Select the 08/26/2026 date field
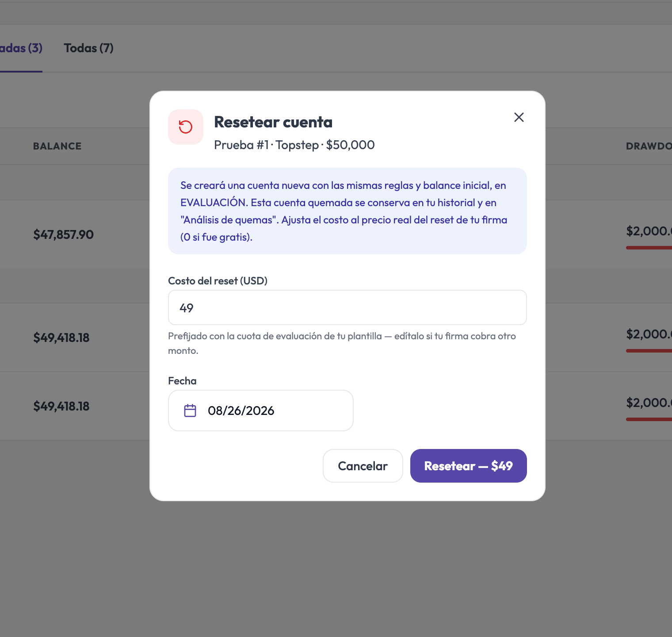This screenshot has height=637, width=672. point(261,411)
